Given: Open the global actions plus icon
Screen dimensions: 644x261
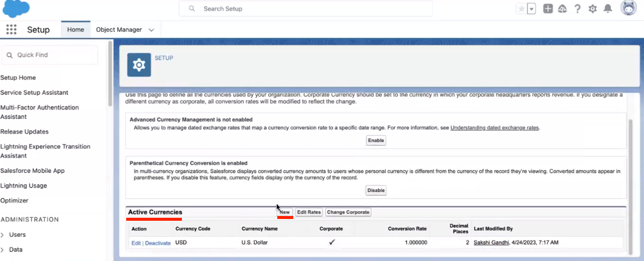Looking at the screenshot, I should coord(548,9).
